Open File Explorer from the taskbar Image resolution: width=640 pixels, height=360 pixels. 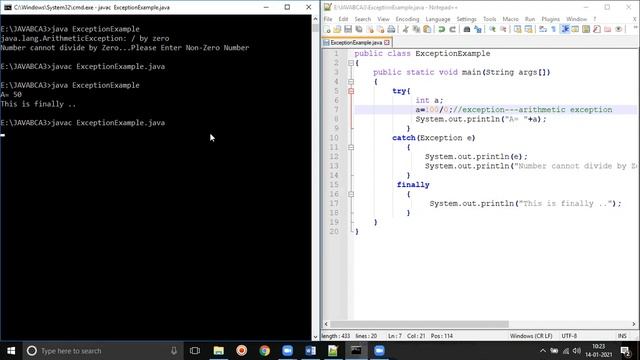tap(219, 351)
